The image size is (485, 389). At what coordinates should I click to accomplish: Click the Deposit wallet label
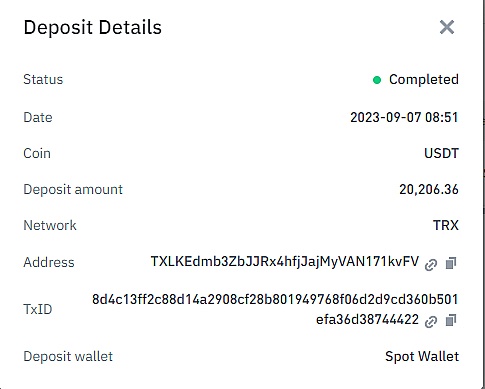click(x=68, y=356)
